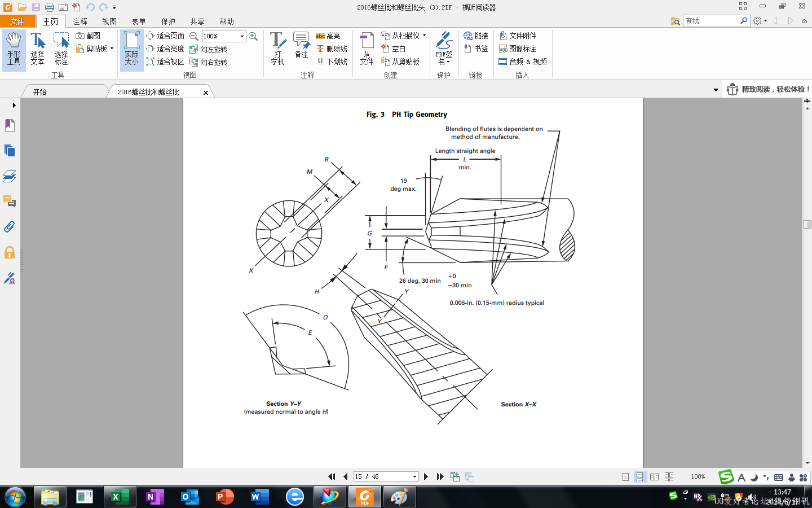Zoom in with the plus magnifier
Image resolution: width=812 pixels, height=508 pixels.
coord(254,36)
